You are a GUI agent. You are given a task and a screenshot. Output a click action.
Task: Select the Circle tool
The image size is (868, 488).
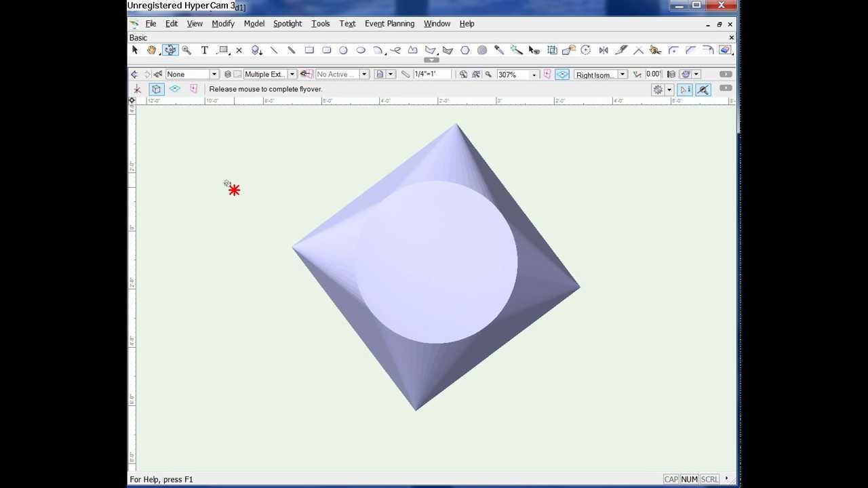[343, 50]
